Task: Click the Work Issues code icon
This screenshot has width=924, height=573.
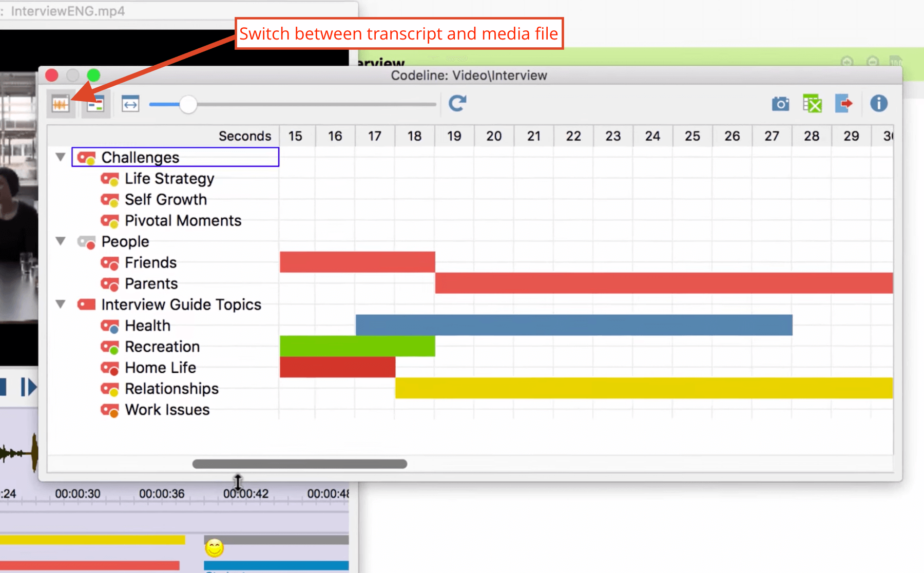Action: point(110,410)
